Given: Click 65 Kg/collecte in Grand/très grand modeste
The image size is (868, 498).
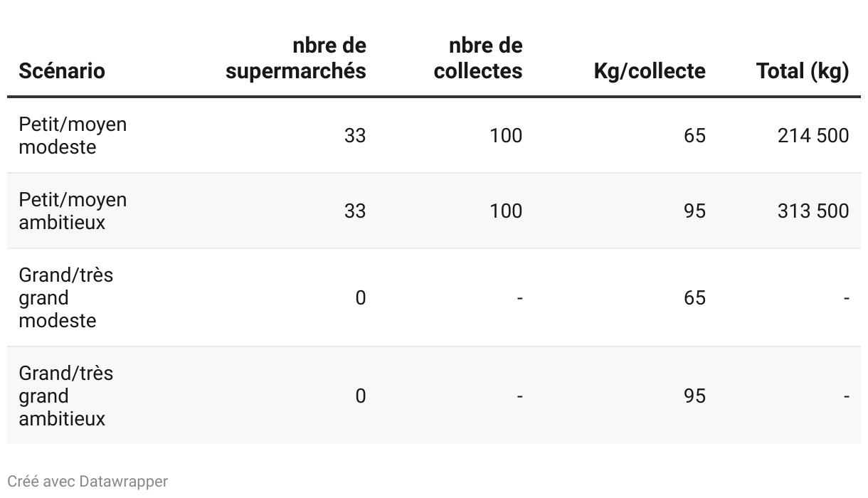Looking at the screenshot, I should [x=694, y=297].
